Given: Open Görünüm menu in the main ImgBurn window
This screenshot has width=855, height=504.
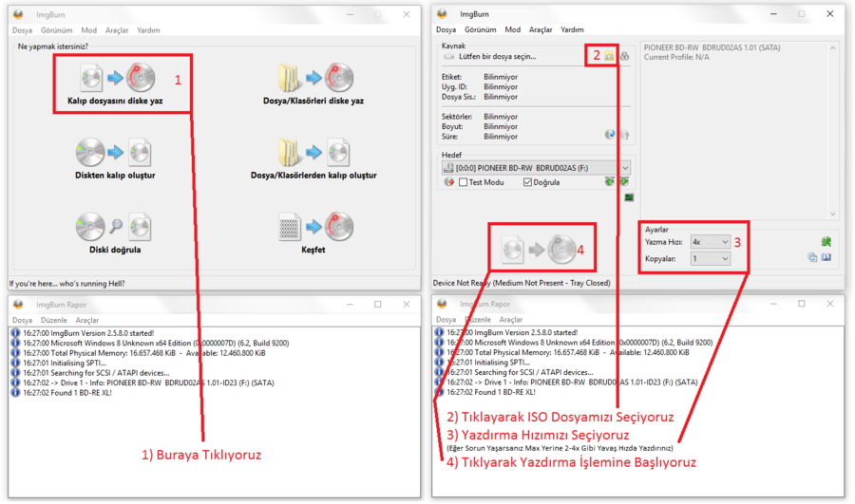Looking at the screenshot, I should point(57,30).
